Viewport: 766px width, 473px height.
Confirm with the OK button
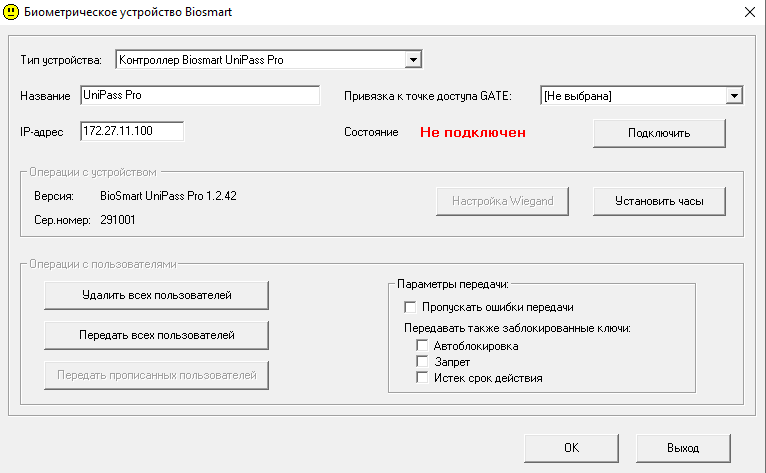click(570, 447)
